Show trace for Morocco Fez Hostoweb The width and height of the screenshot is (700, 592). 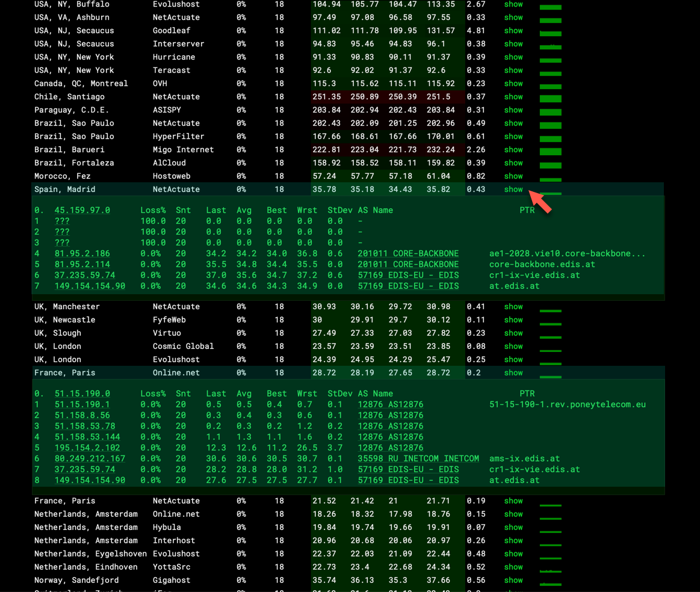point(513,176)
